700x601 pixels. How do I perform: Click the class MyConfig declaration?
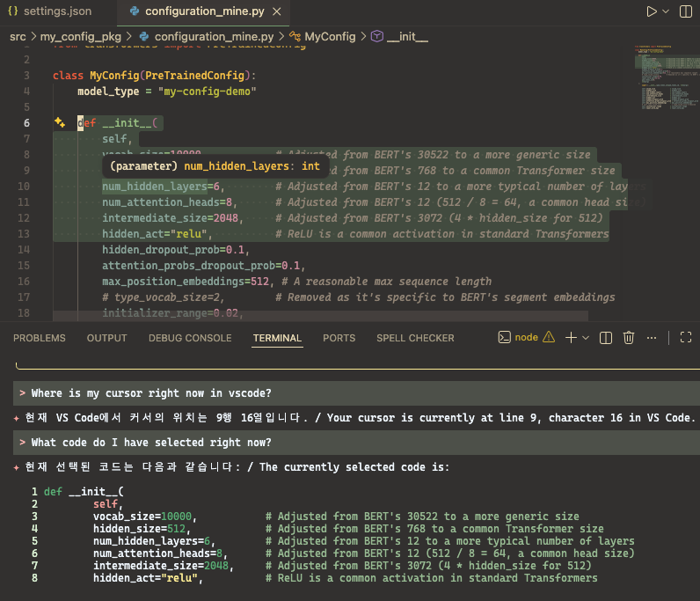(155, 76)
